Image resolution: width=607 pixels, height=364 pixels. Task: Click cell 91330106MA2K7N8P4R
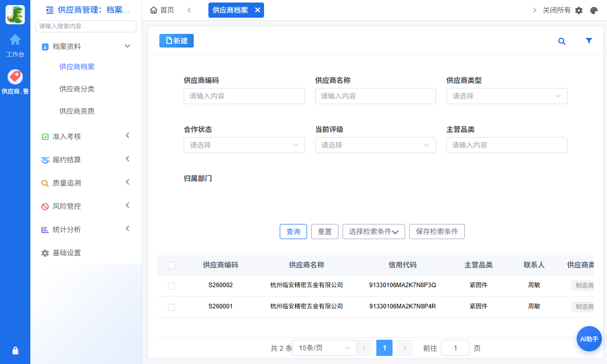pyautogui.click(x=403, y=306)
